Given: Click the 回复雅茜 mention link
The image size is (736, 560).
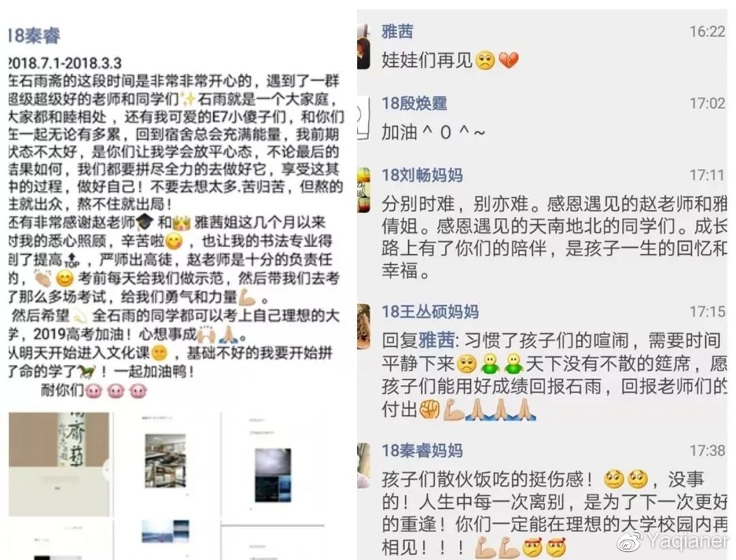Looking at the screenshot, I should (418, 341).
